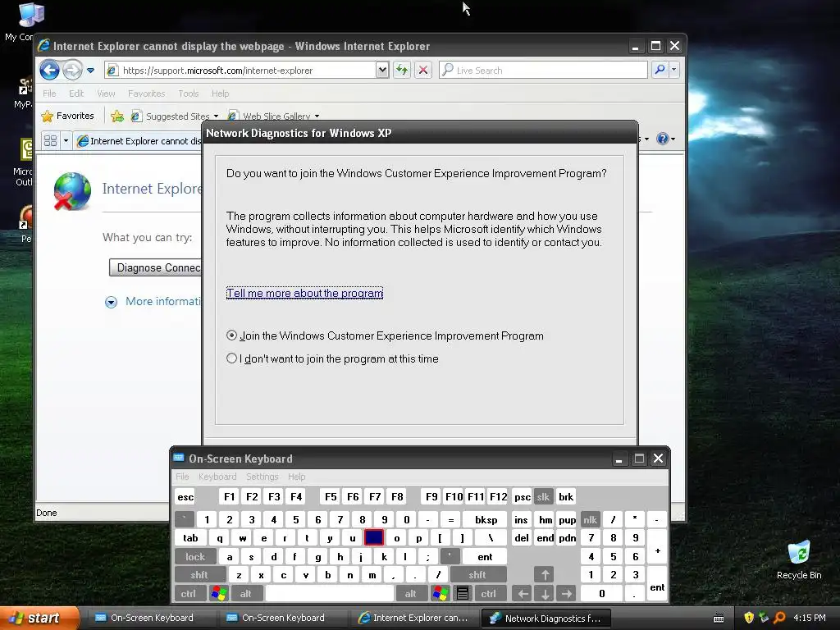
Task: Click the security shield tray icon
Action: tap(749, 618)
